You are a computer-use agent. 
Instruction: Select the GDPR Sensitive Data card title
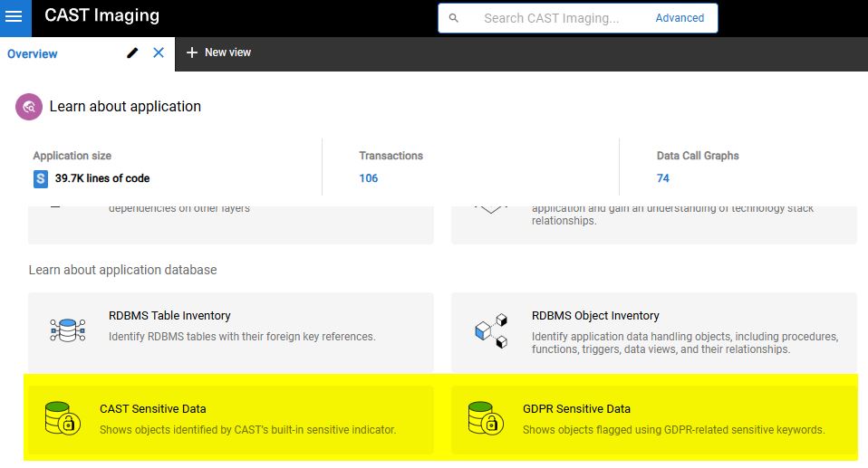[576, 408]
